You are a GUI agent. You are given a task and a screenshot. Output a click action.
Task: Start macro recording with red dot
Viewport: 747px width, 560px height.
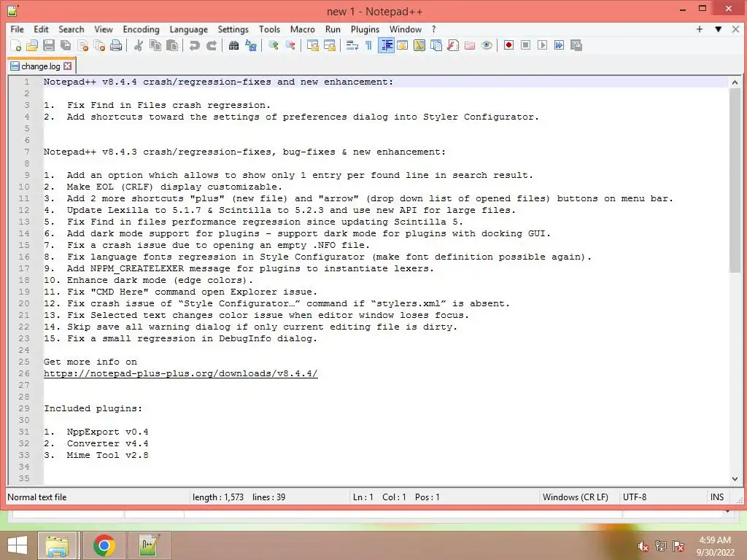[x=508, y=45]
